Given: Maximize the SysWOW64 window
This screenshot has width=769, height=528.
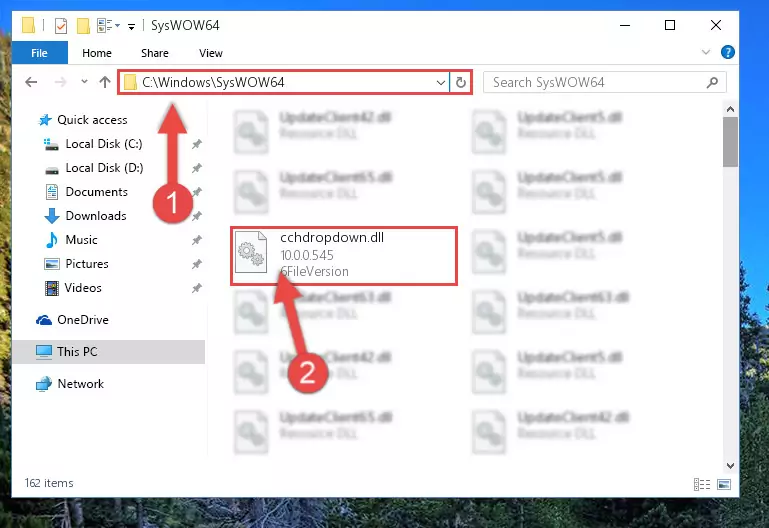Looking at the screenshot, I should (x=670, y=25).
